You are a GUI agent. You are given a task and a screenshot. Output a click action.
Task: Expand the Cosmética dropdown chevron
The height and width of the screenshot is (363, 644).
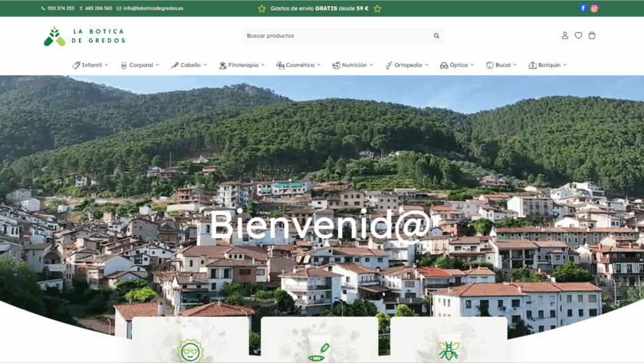[x=319, y=65]
